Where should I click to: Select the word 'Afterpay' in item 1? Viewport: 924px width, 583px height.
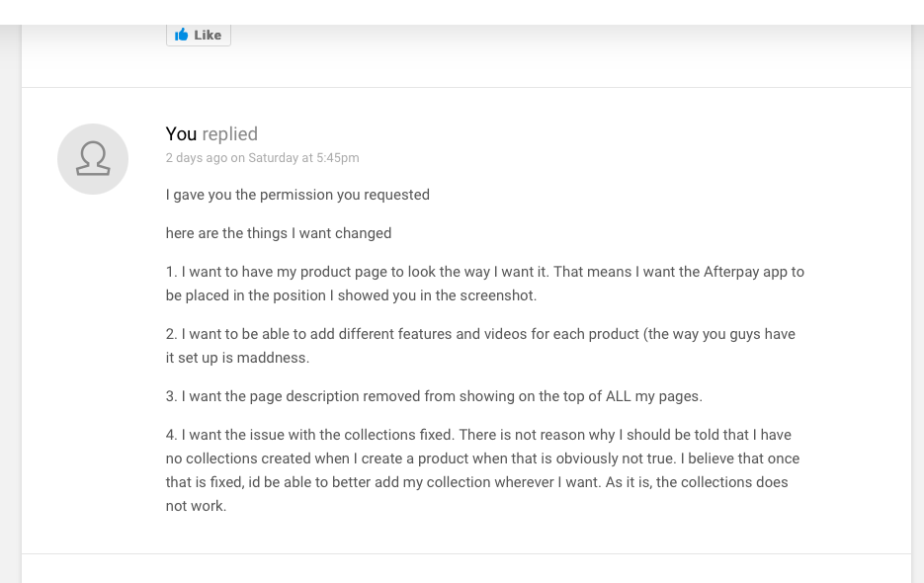731,272
